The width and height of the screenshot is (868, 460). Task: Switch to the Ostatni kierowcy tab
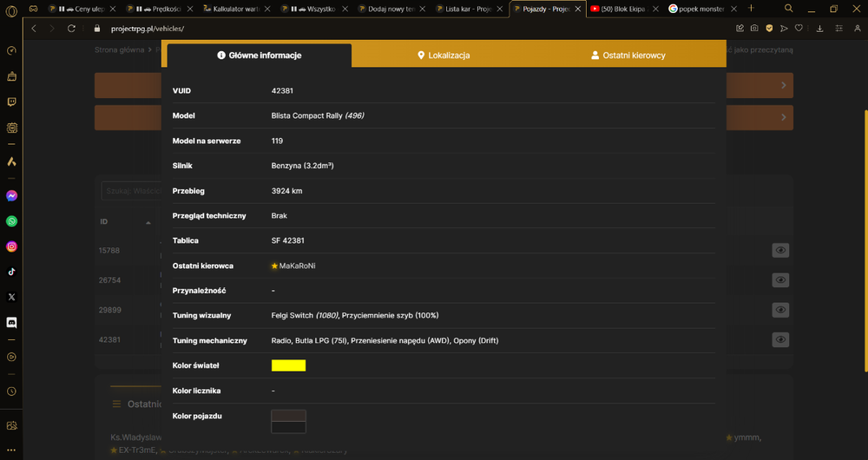click(x=628, y=56)
